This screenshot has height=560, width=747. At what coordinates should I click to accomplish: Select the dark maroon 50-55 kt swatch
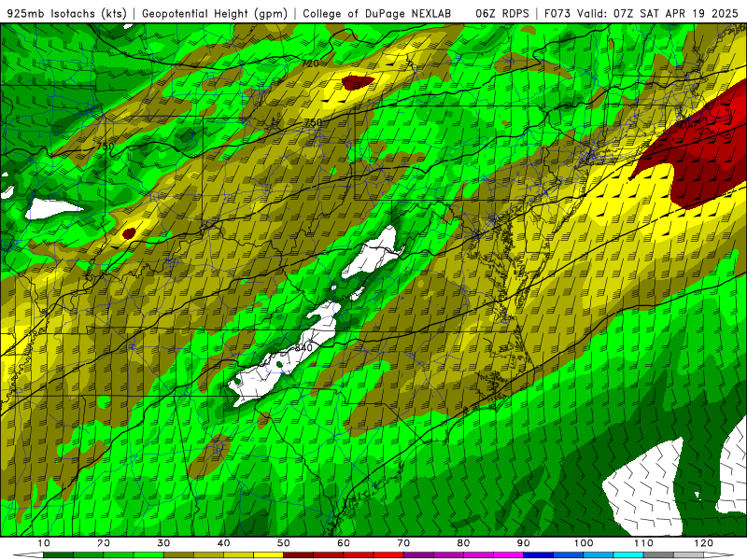pyautogui.click(x=298, y=555)
